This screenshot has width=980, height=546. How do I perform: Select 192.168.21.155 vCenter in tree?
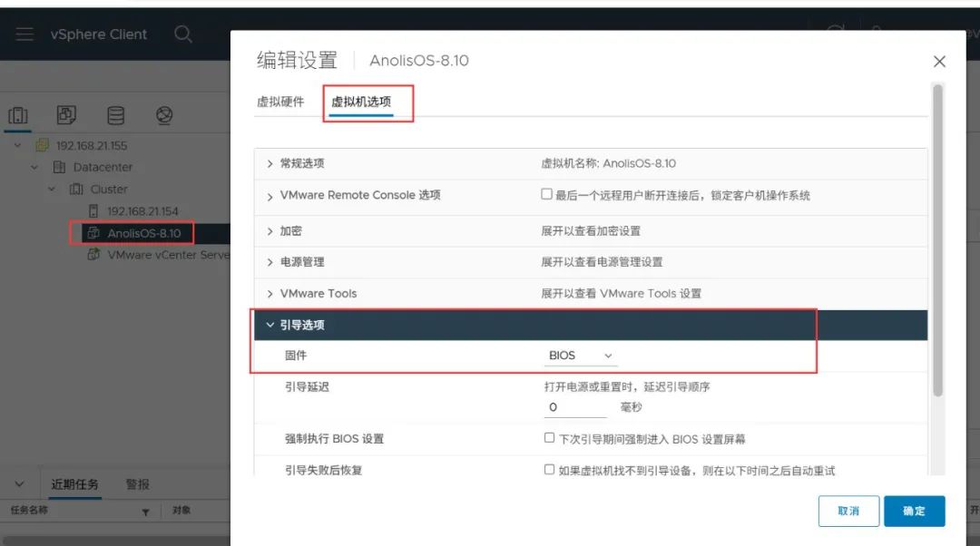click(x=92, y=145)
